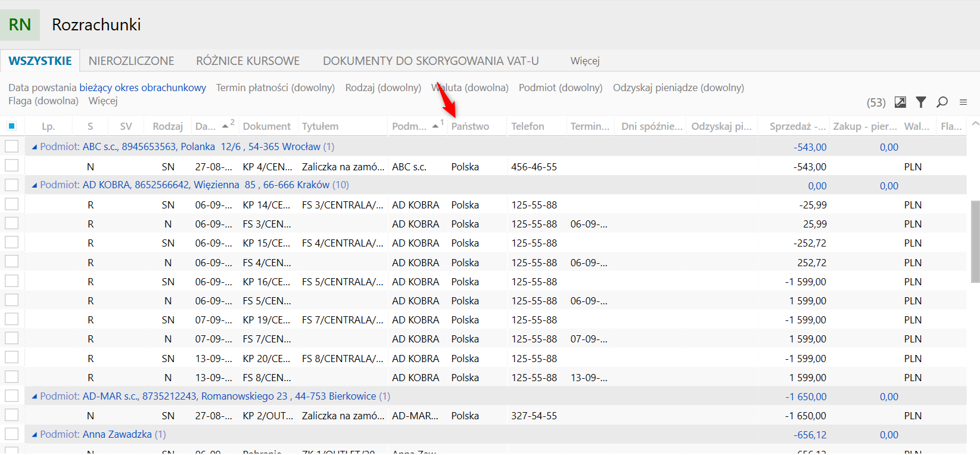Image resolution: width=980 pixels, height=455 pixels.
Task: Open the magnifier search icon
Action: pyautogui.click(x=942, y=102)
